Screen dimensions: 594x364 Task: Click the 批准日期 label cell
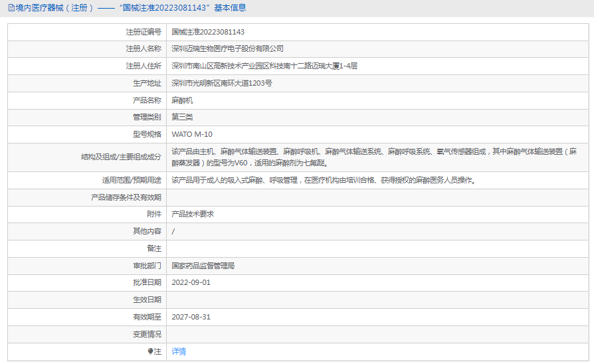tap(87, 283)
